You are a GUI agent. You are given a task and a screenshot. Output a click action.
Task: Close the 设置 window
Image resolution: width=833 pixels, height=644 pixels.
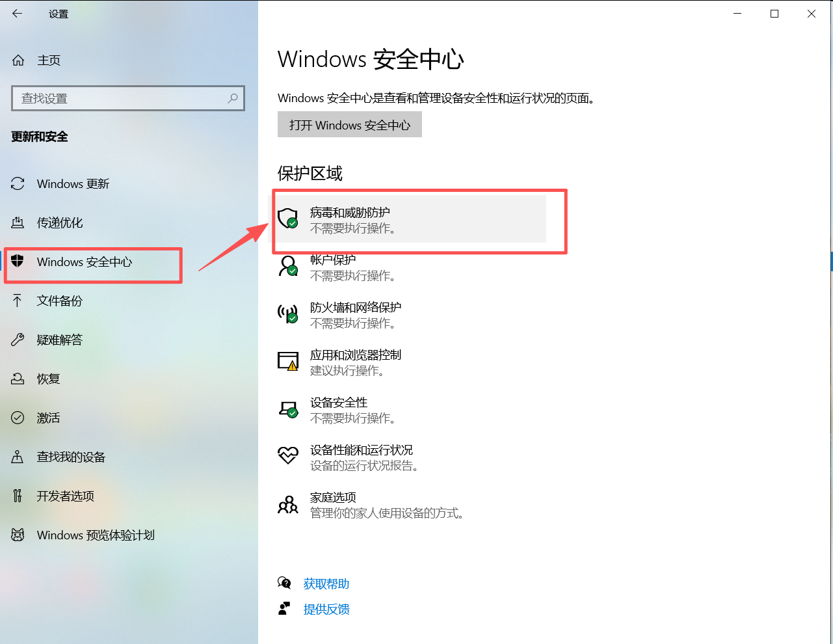coord(812,14)
